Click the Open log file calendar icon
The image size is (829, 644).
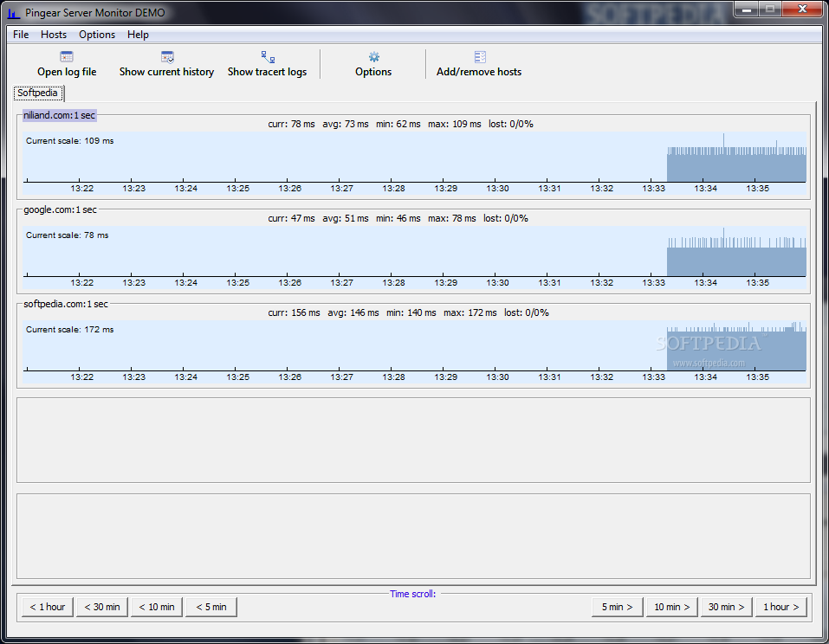[67, 56]
